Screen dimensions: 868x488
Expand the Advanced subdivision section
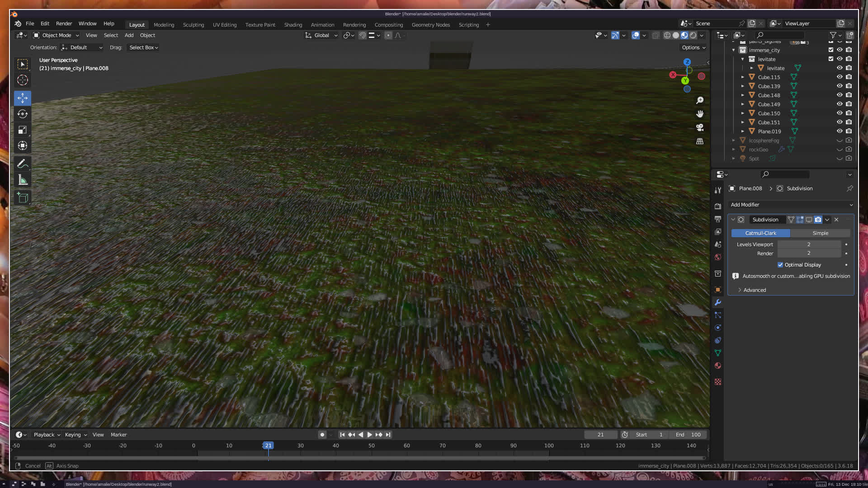(x=755, y=290)
